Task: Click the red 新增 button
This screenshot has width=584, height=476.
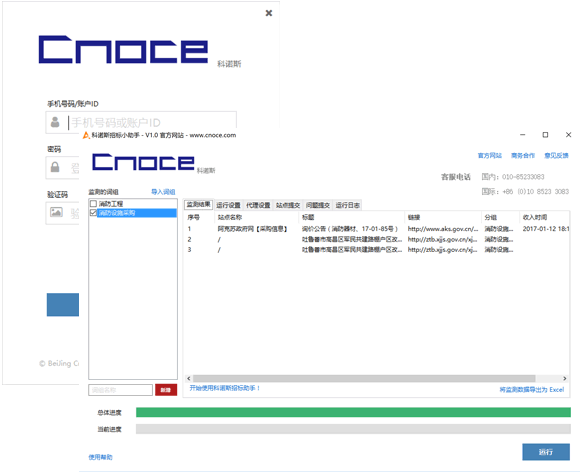Action: point(166,390)
